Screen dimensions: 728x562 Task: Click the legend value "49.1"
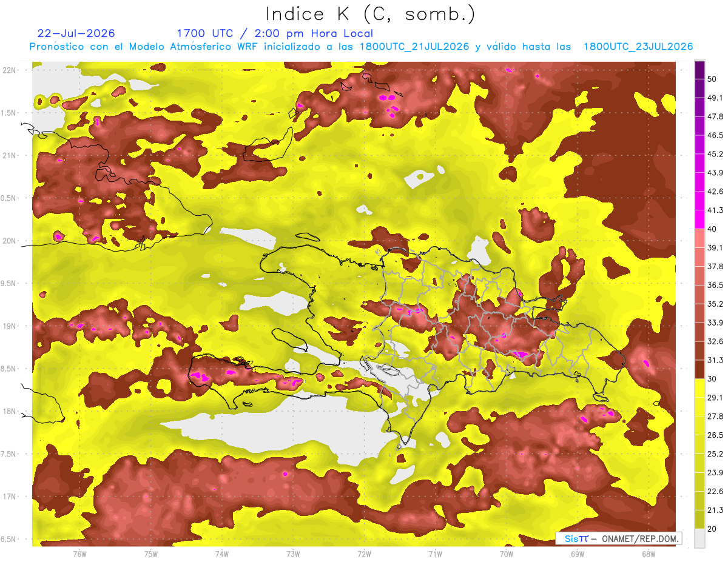[715, 98]
